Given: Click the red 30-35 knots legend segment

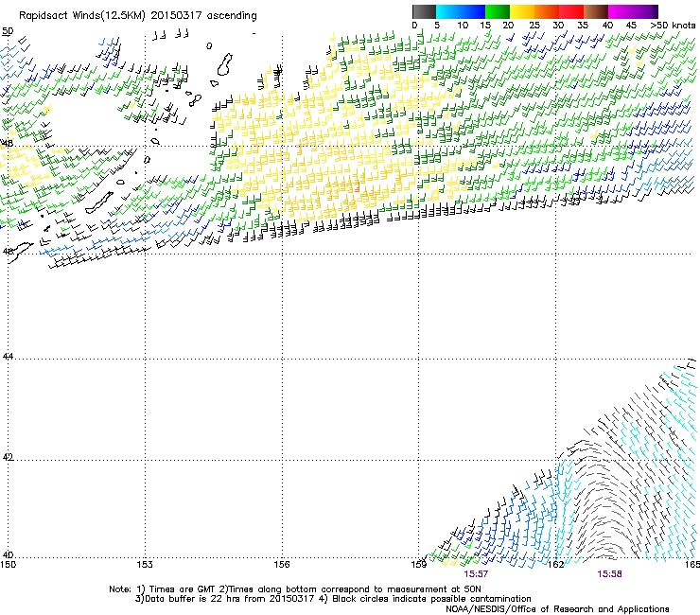Looking at the screenshot, I should [x=571, y=11].
